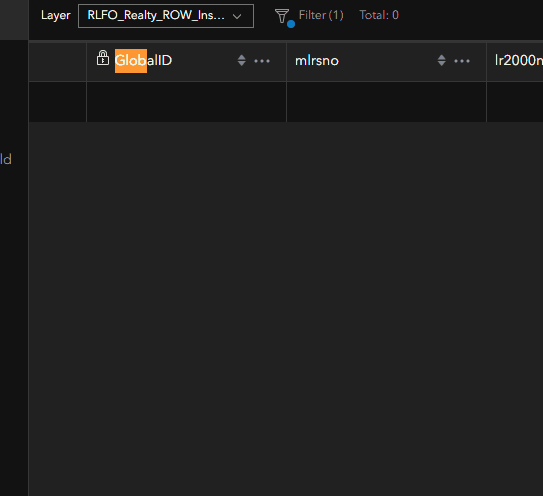Sort the GlobalID column using its arrows
Viewport: 543px width, 496px height.
pyautogui.click(x=242, y=61)
